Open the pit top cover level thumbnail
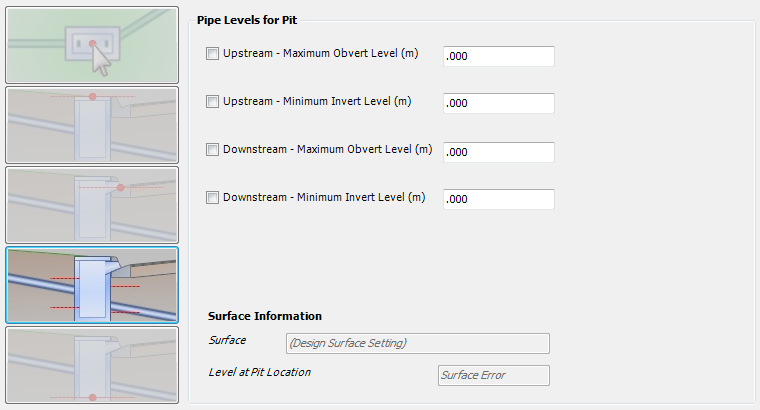 click(x=92, y=125)
